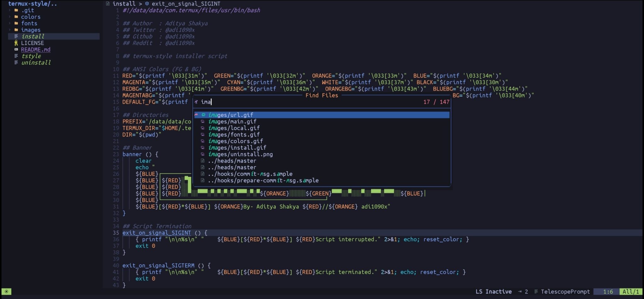Click the file icon beside ../hooks/commit-msg.sample
The image size is (644, 299).
(203, 174)
